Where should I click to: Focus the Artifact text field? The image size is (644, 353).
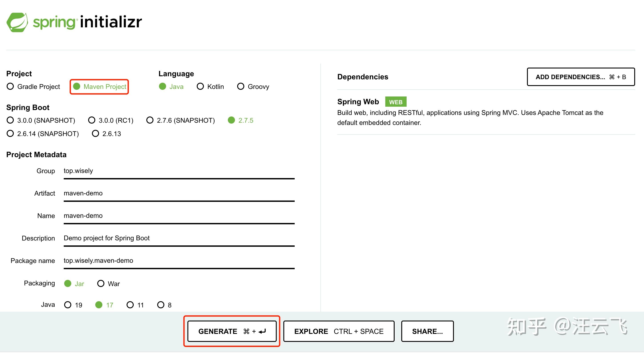coord(179,193)
